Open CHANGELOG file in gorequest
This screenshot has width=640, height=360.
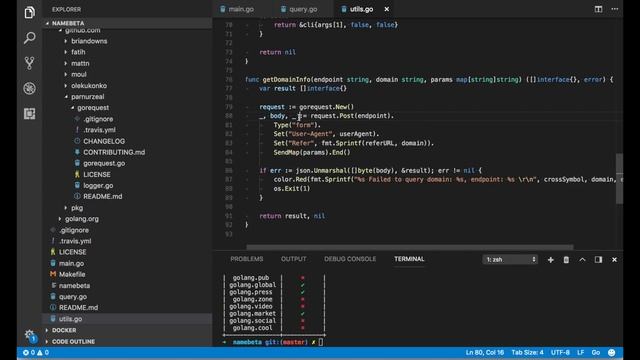click(104, 141)
